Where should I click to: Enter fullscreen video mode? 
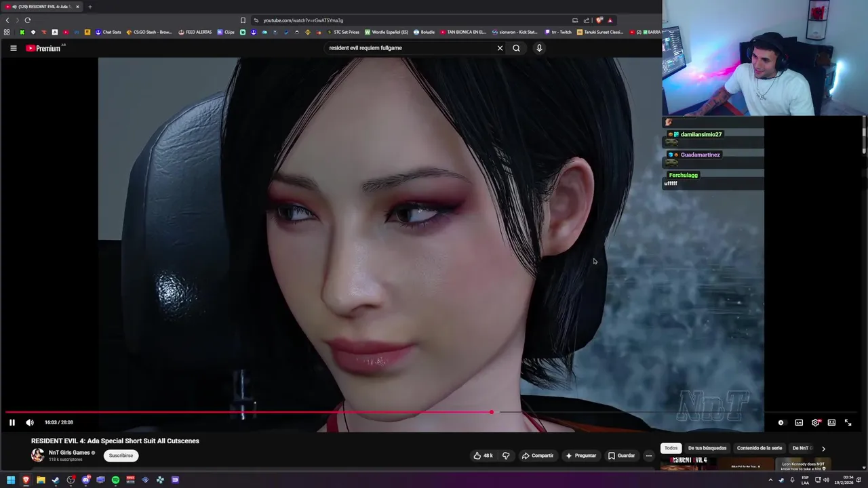848,422
